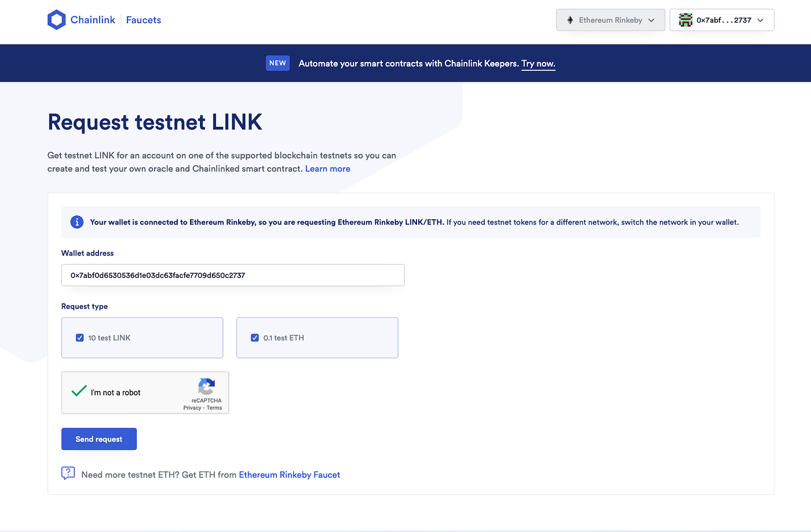Click the green reCAPTCHA checkmark
811x532 pixels.
pos(79,391)
